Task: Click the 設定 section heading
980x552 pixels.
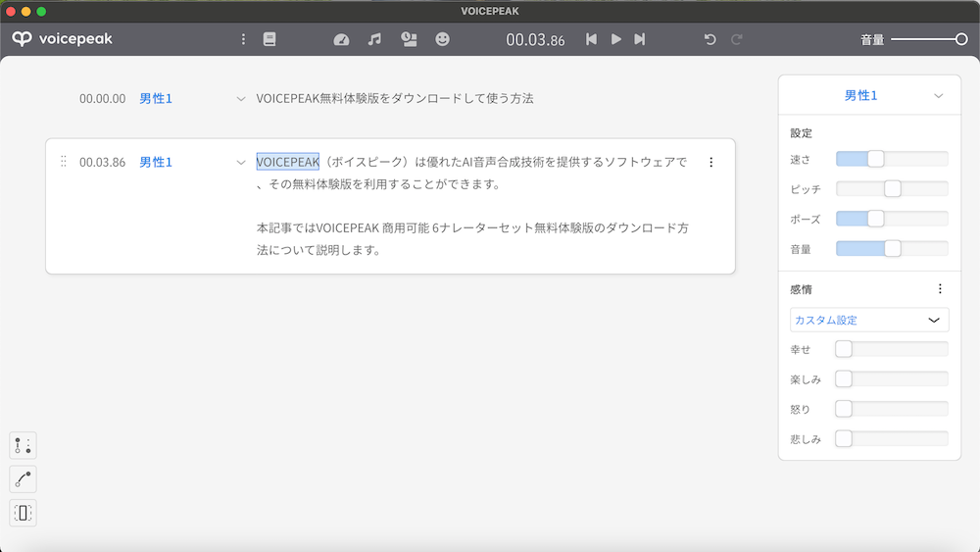Action: tap(802, 133)
